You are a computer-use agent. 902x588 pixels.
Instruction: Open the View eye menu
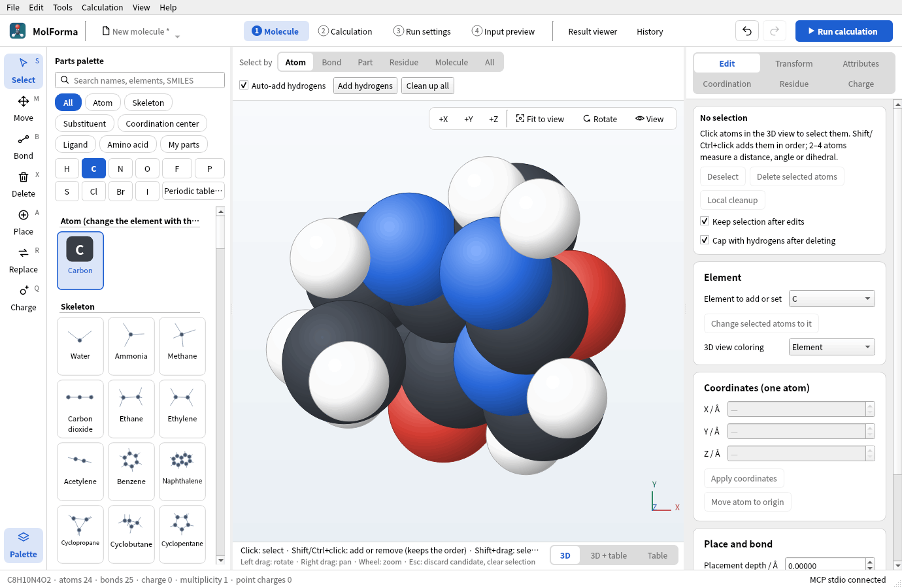point(649,119)
